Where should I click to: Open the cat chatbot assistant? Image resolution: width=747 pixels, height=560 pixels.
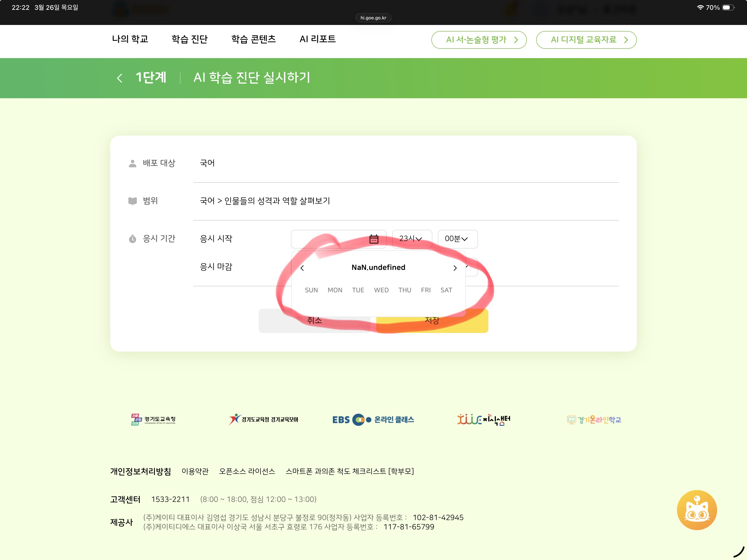click(x=696, y=510)
